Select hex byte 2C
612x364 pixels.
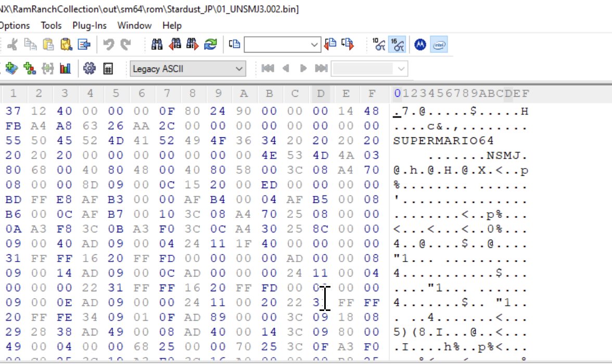pyautogui.click(x=167, y=126)
